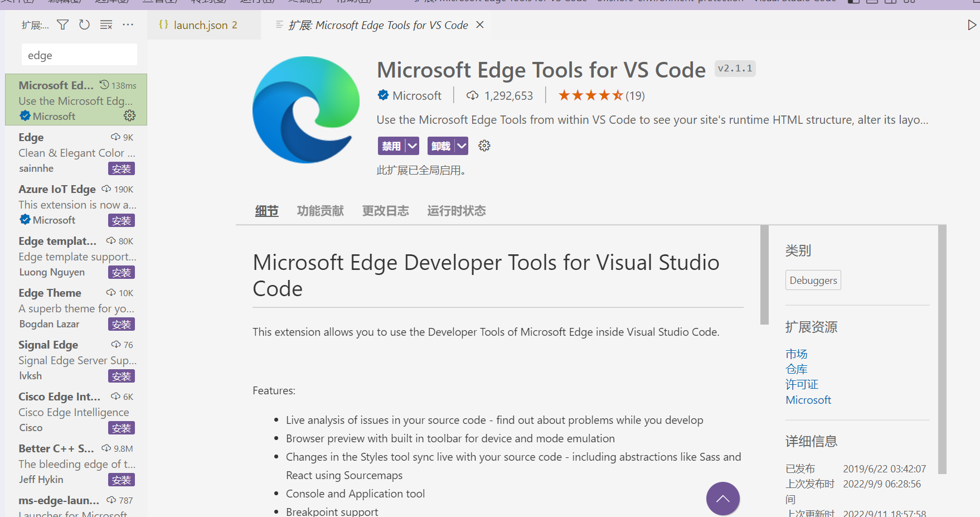Screen dimensions: 980x517
Task: Click the 禁用 disable button
Action: coord(391,146)
